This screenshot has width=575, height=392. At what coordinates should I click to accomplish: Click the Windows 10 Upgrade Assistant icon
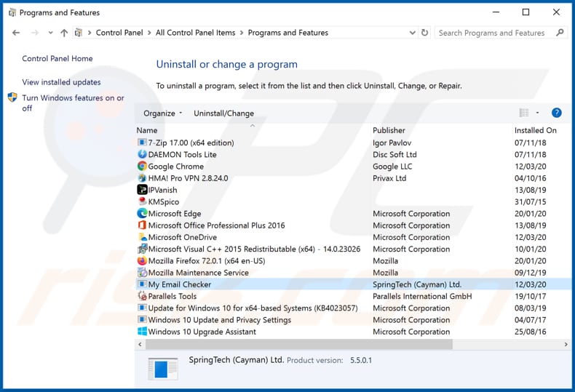point(142,331)
